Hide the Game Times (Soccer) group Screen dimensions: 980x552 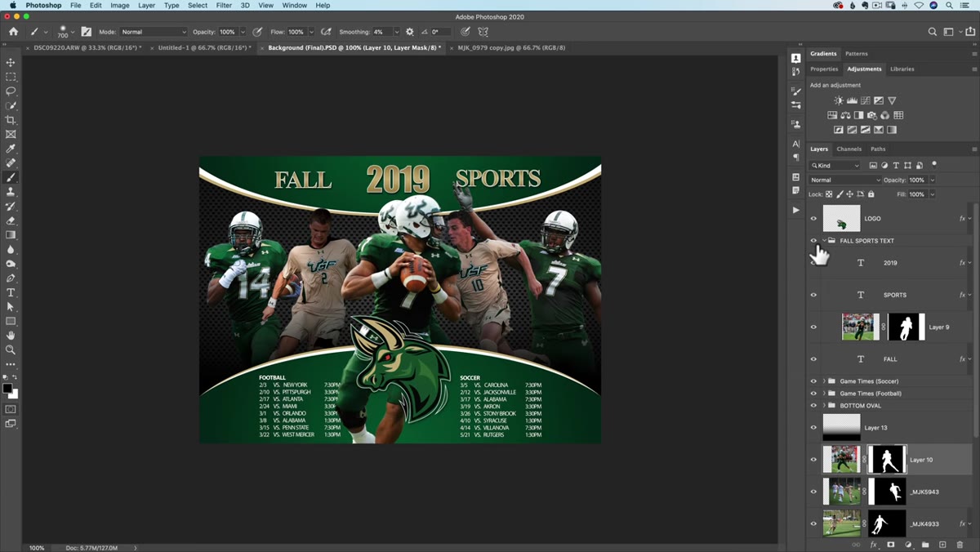(813, 381)
